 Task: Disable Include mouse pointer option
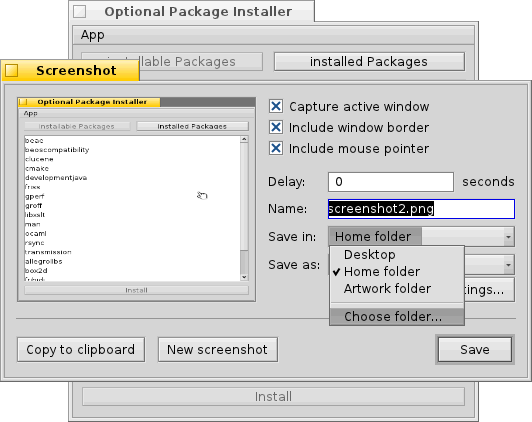(x=276, y=149)
